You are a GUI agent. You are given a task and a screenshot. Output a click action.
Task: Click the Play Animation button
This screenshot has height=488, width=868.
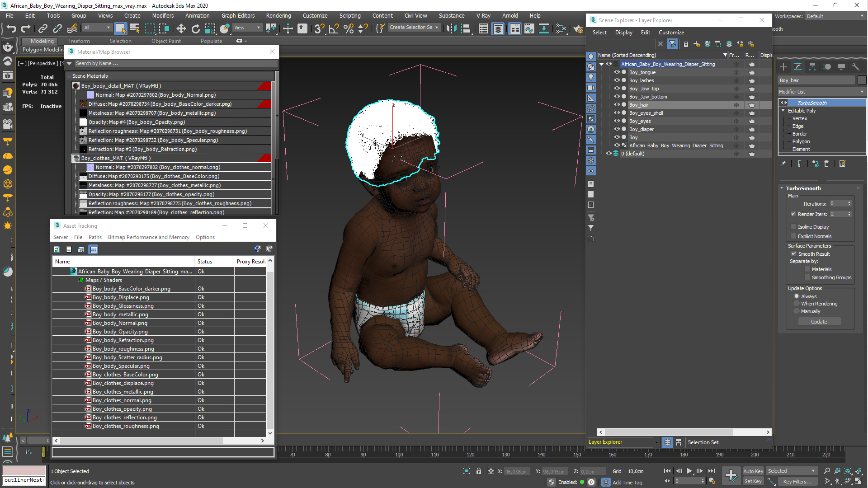(689, 471)
